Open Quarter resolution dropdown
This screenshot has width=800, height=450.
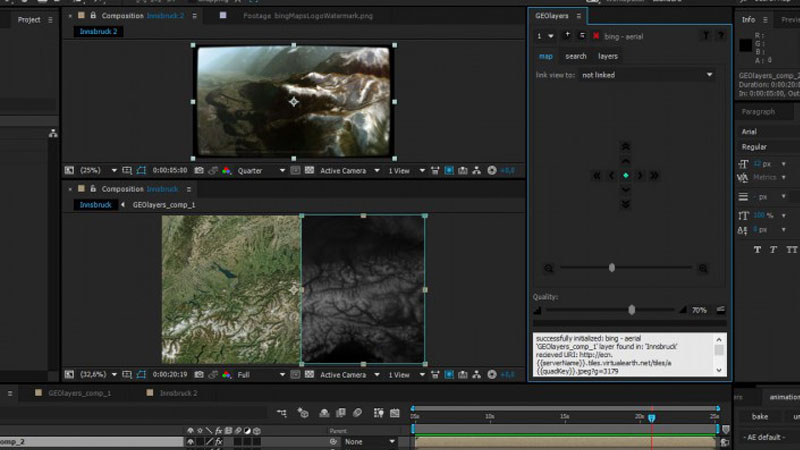pos(261,170)
